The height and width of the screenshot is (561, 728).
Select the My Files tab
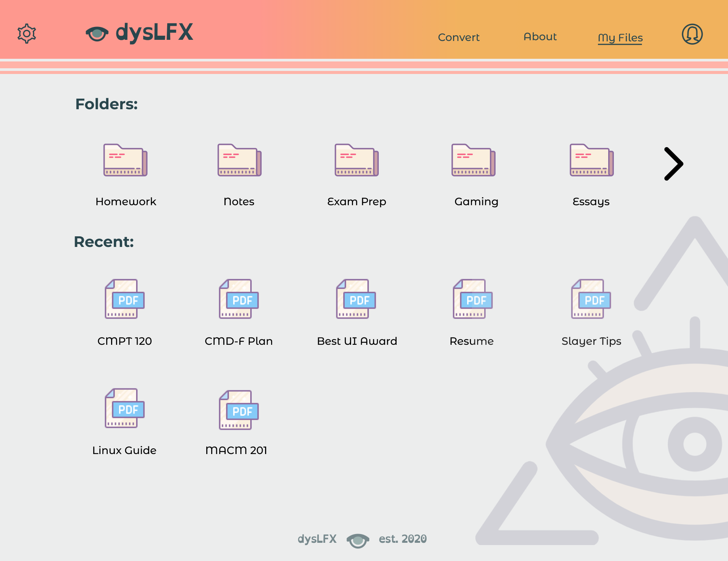point(620,38)
